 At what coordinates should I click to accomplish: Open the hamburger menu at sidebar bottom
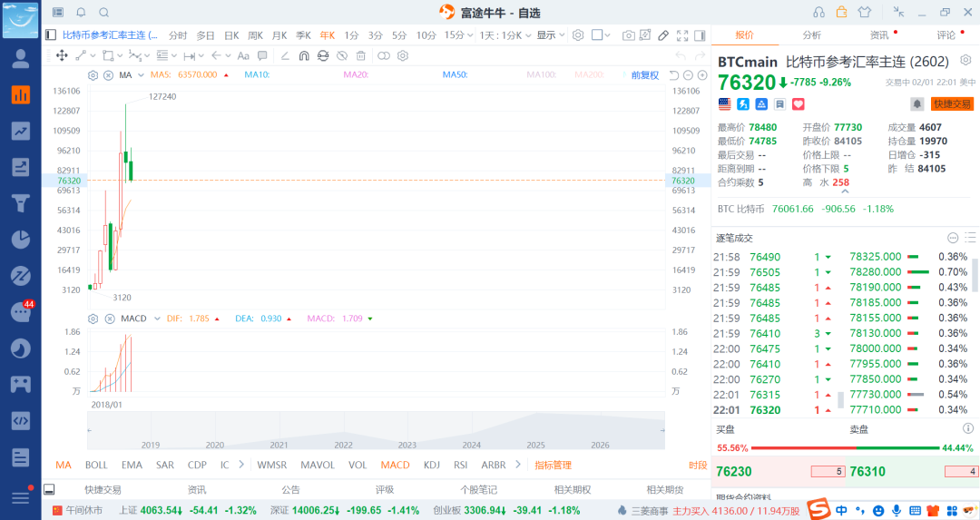coord(21,497)
